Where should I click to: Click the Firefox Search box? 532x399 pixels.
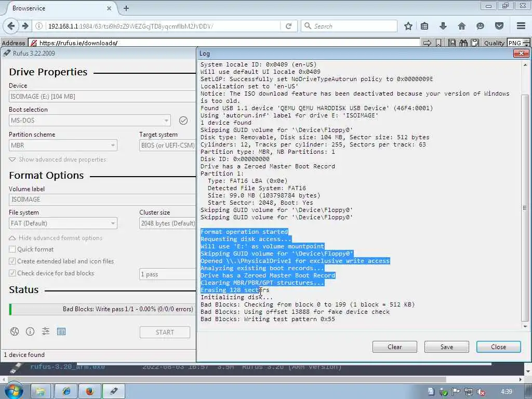pyautogui.click(x=349, y=26)
